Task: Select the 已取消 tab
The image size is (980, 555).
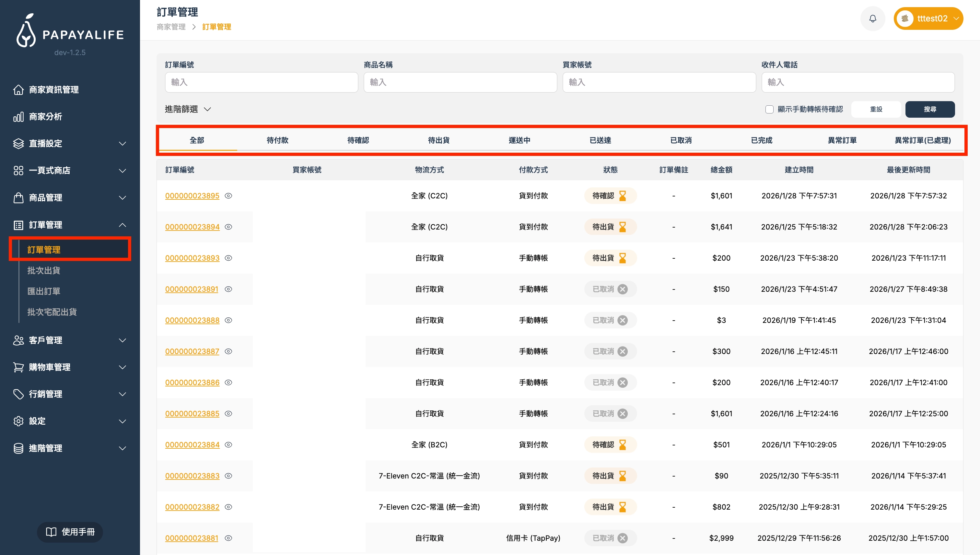Action: coord(681,140)
